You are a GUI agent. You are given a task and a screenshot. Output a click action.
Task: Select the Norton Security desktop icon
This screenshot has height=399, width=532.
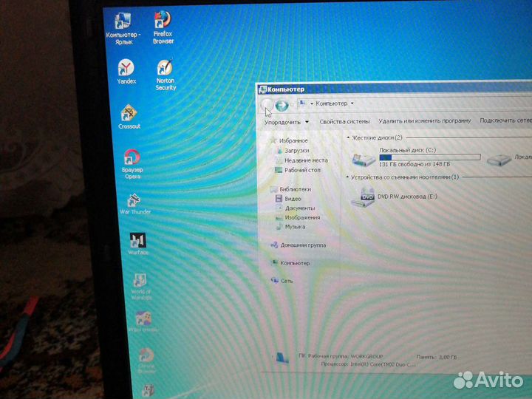[166, 69]
